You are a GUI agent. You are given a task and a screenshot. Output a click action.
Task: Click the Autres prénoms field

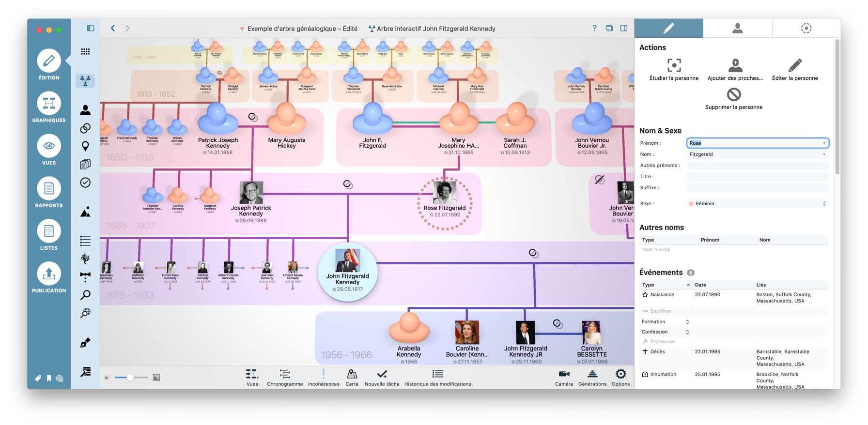pos(758,166)
